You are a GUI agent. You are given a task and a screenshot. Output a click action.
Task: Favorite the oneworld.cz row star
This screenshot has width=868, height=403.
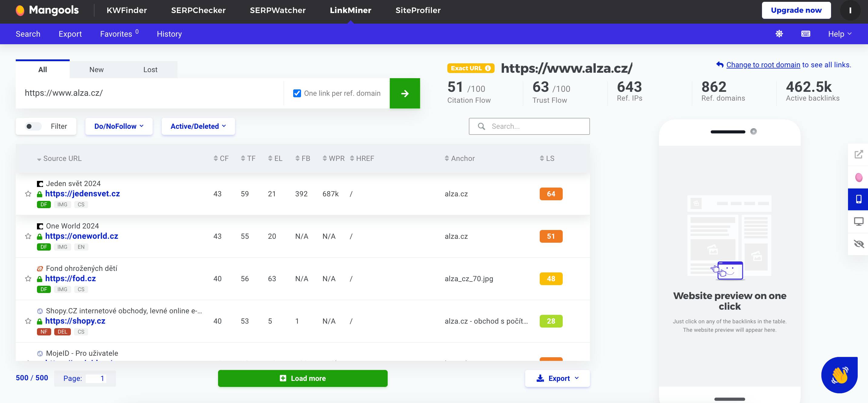28,236
